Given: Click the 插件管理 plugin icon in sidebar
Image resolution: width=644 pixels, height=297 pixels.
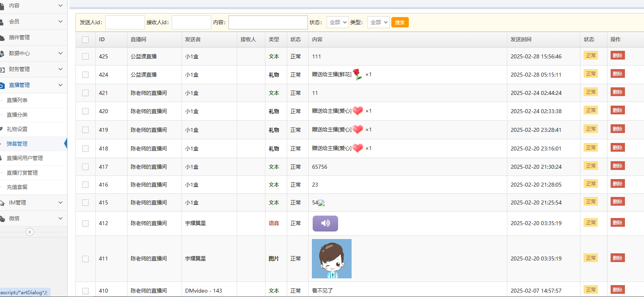Looking at the screenshot, I should (x=2, y=38).
